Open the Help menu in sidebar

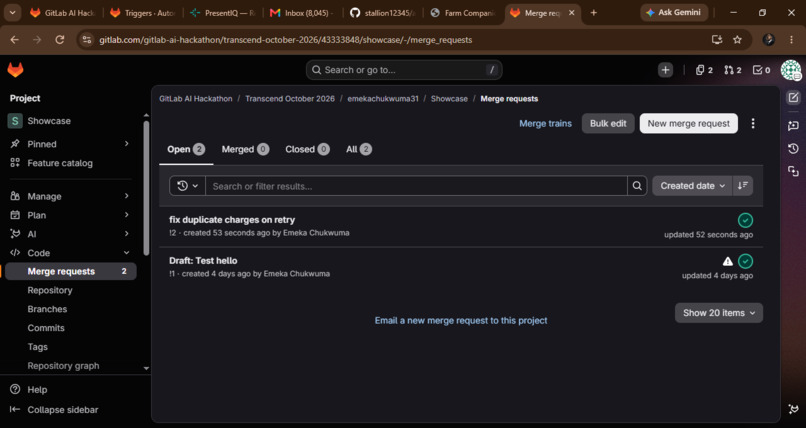pyautogui.click(x=29, y=389)
